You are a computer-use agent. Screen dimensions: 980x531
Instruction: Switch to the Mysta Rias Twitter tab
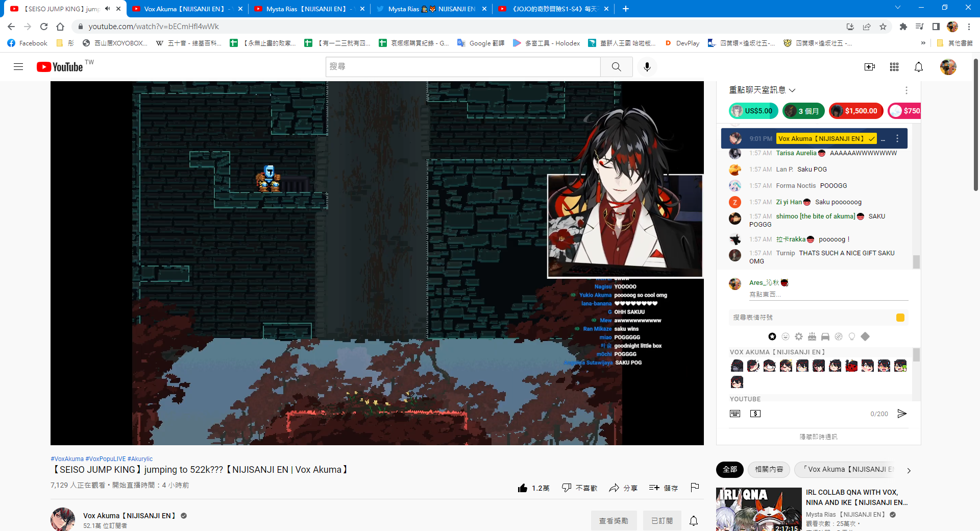[431, 9]
